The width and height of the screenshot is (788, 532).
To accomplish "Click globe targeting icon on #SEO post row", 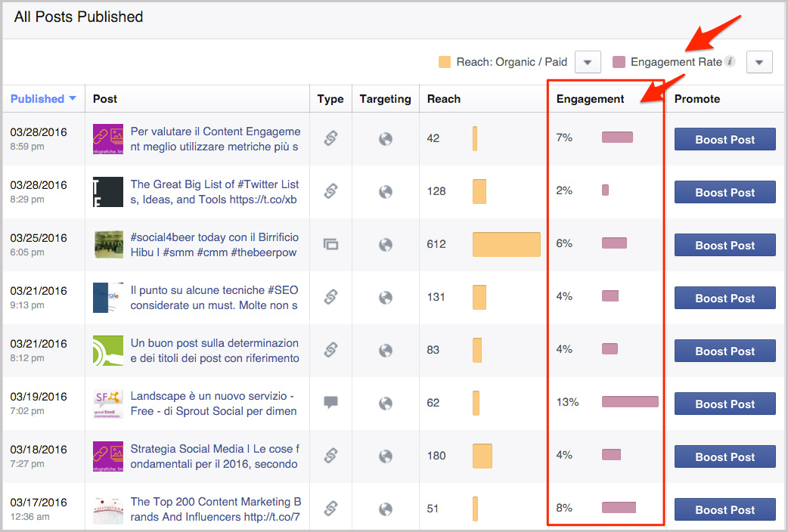I will click(x=386, y=298).
